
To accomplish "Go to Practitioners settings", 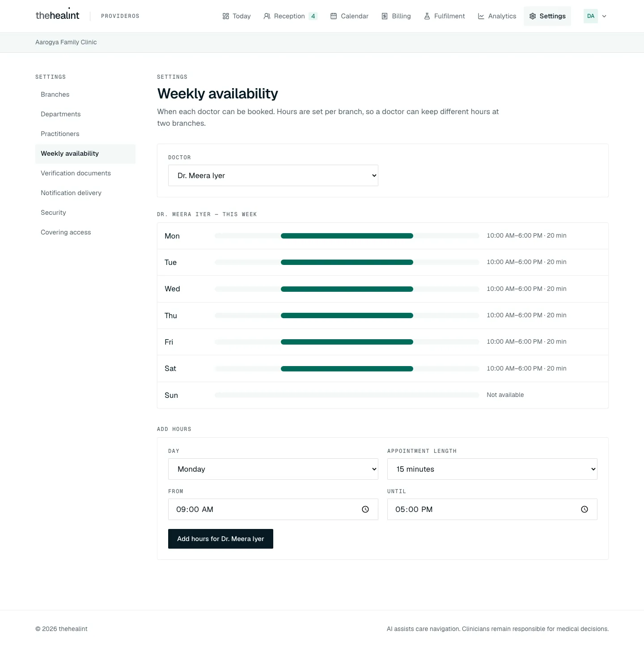I will [x=85, y=134].
